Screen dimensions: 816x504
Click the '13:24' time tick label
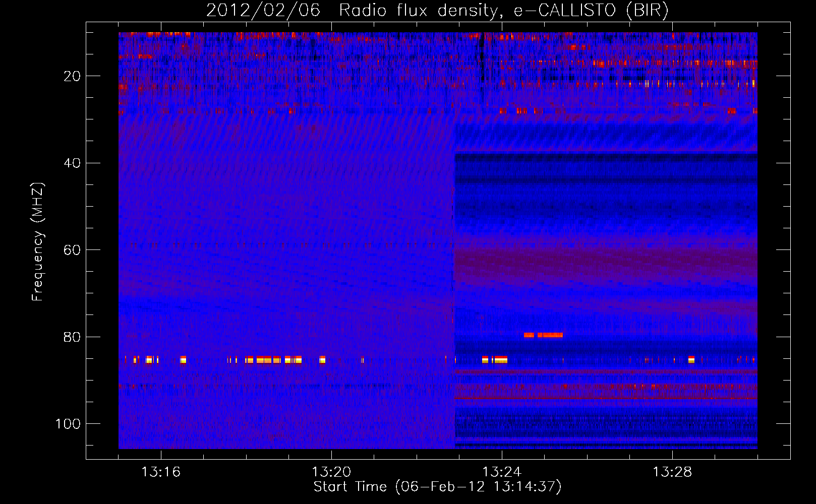point(502,472)
